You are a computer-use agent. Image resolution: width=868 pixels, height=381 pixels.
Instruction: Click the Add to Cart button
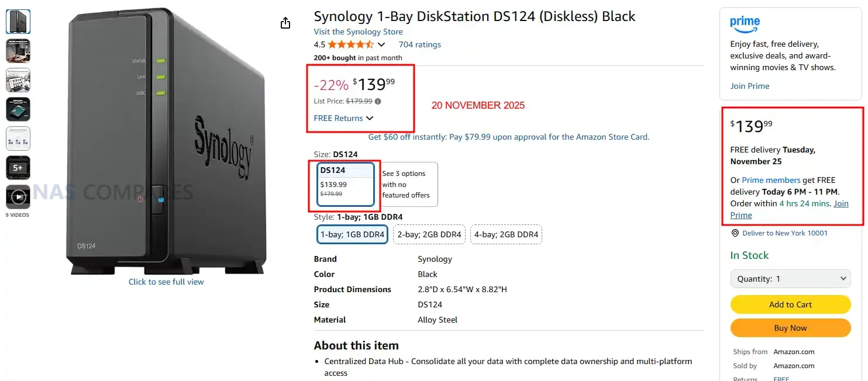(x=790, y=304)
